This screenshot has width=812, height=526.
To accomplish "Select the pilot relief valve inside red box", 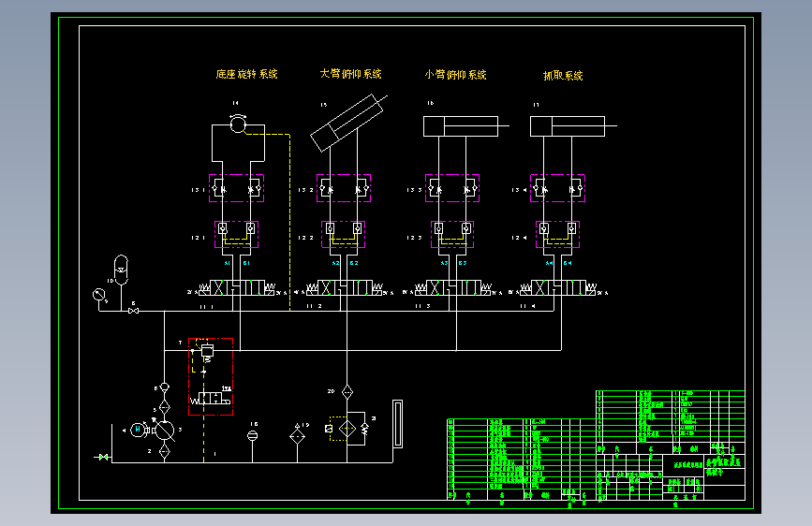I will [x=207, y=352].
